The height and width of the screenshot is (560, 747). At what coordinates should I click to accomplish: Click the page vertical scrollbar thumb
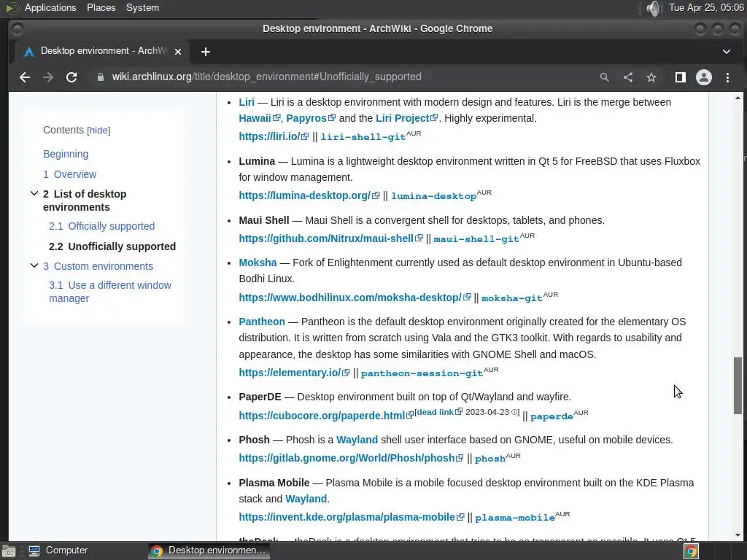(738, 385)
